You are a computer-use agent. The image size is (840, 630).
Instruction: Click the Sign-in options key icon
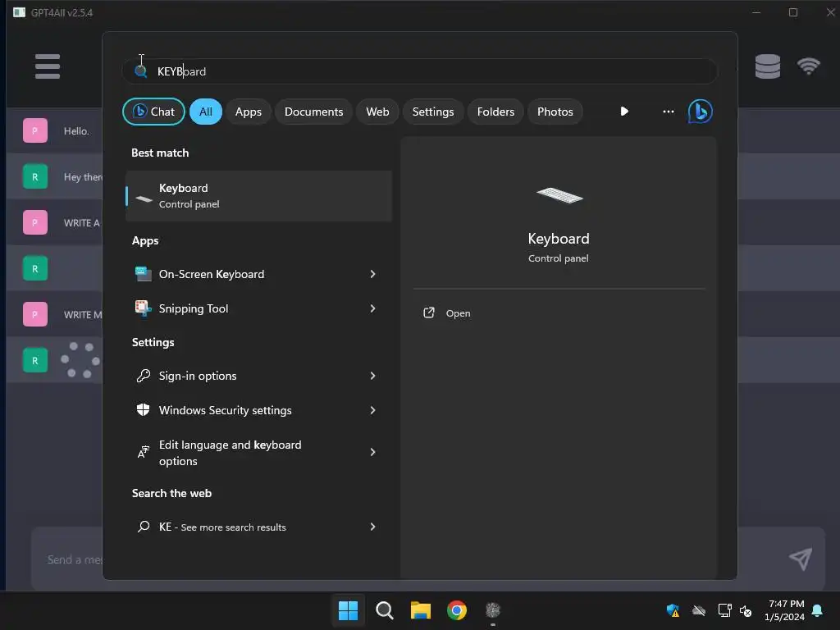[143, 376]
